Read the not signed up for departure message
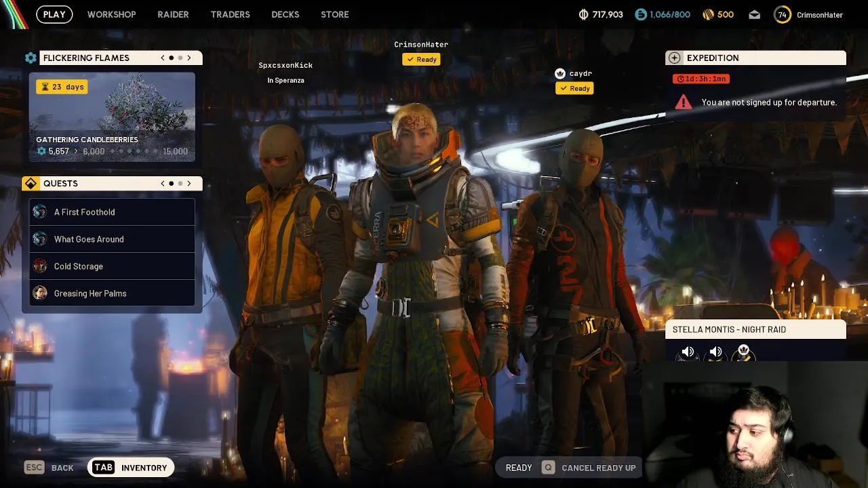Image resolution: width=868 pixels, height=488 pixels. pyautogui.click(x=769, y=102)
